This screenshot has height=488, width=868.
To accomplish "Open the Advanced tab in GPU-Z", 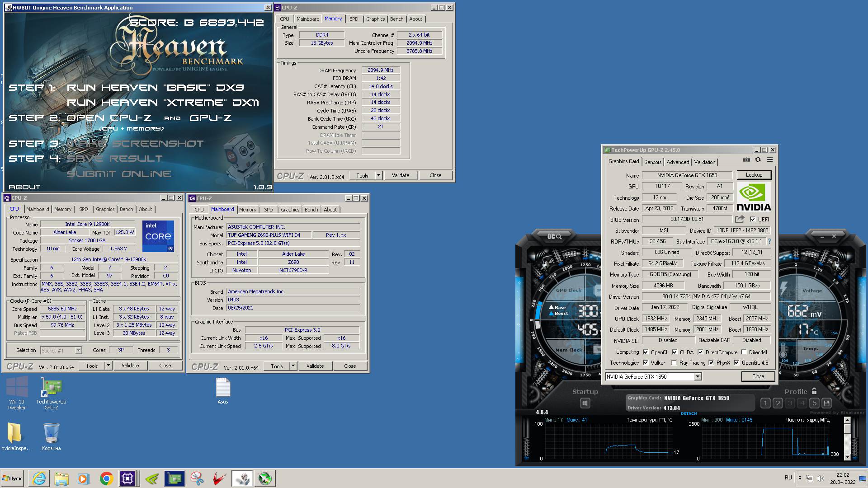I will tap(678, 162).
